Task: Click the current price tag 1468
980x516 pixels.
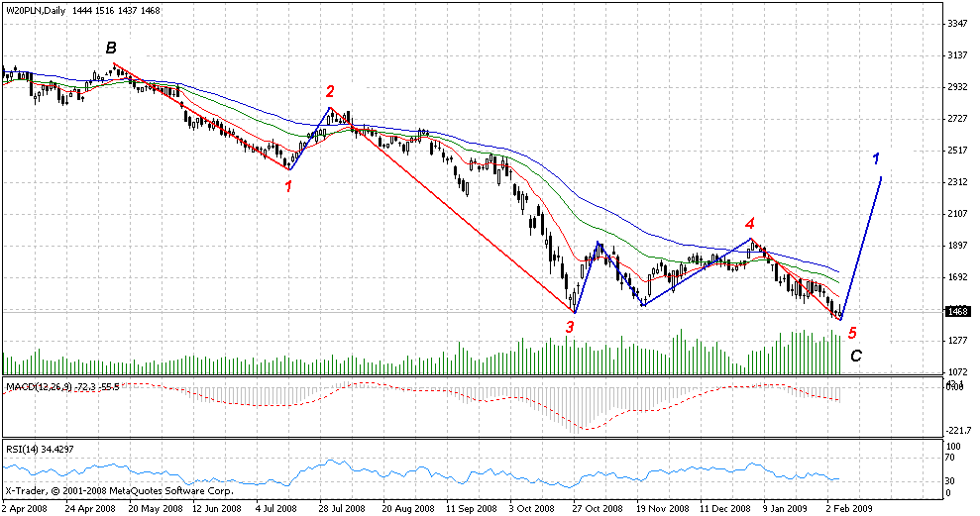Action: (956, 312)
